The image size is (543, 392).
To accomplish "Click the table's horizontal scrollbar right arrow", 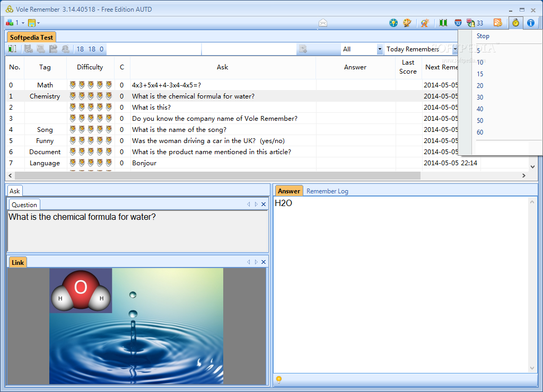I will (x=523, y=176).
